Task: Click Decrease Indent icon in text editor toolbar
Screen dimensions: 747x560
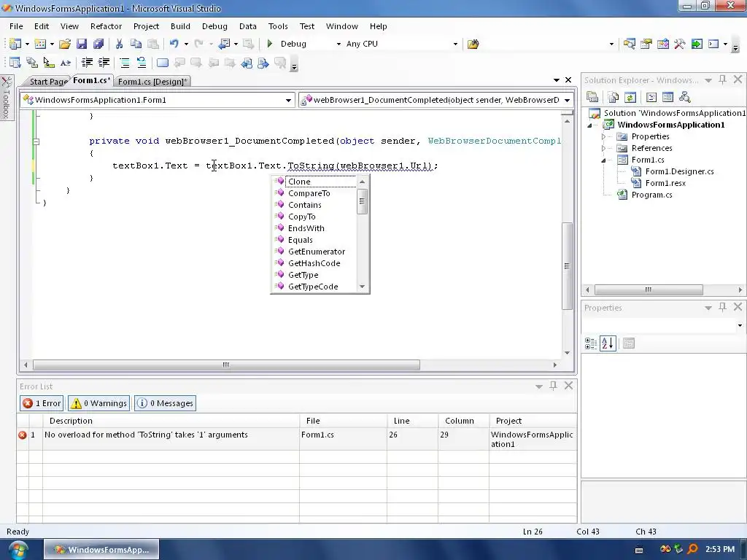Action: coord(87,63)
